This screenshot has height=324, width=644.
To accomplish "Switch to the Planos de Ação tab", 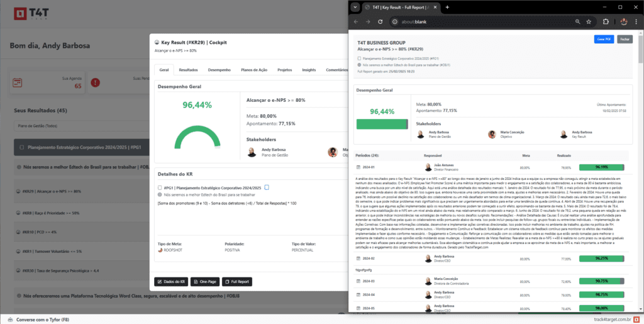I will (254, 70).
